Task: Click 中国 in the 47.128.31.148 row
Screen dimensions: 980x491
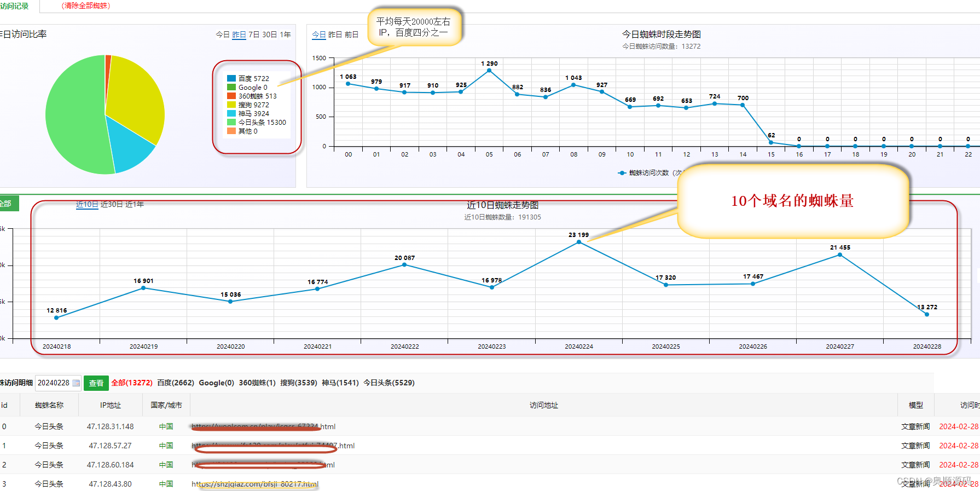Action: (x=166, y=426)
